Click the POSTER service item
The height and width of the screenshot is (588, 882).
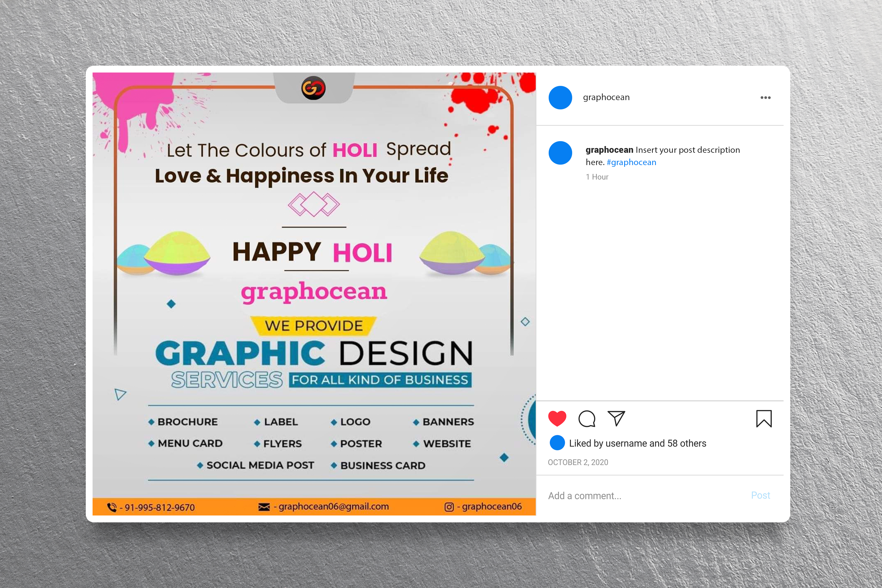coord(356,444)
